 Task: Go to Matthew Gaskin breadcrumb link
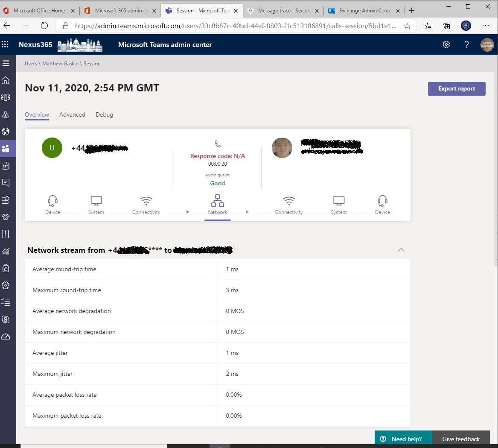click(x=60, y=64)
